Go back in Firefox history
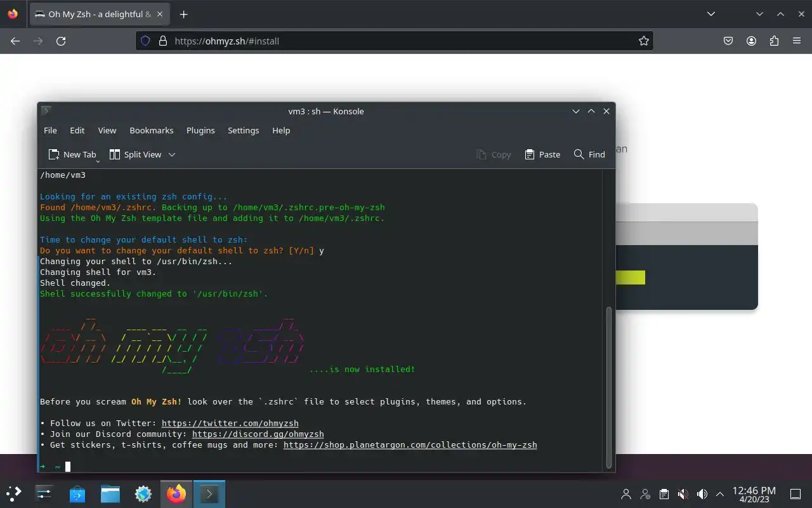The height and width of the screenshot is (508, 812). (x=15, y=41)
